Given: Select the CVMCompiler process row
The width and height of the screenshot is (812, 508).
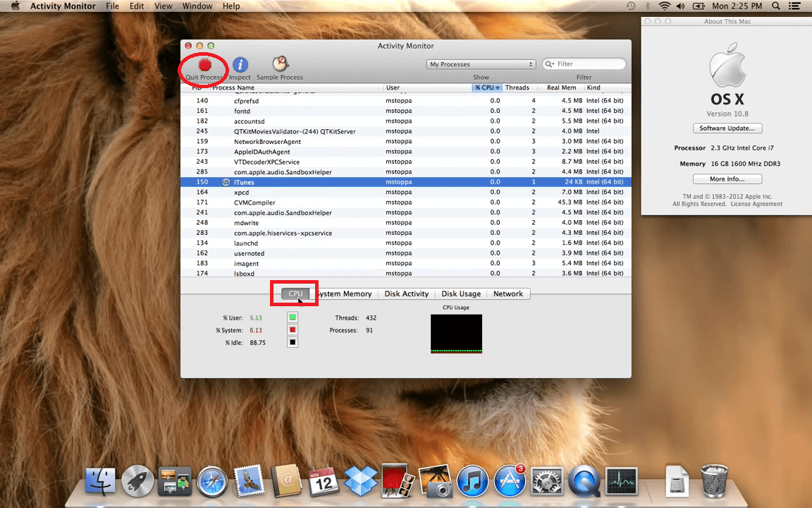Looking at the screenshot, I should pos(405,202).
